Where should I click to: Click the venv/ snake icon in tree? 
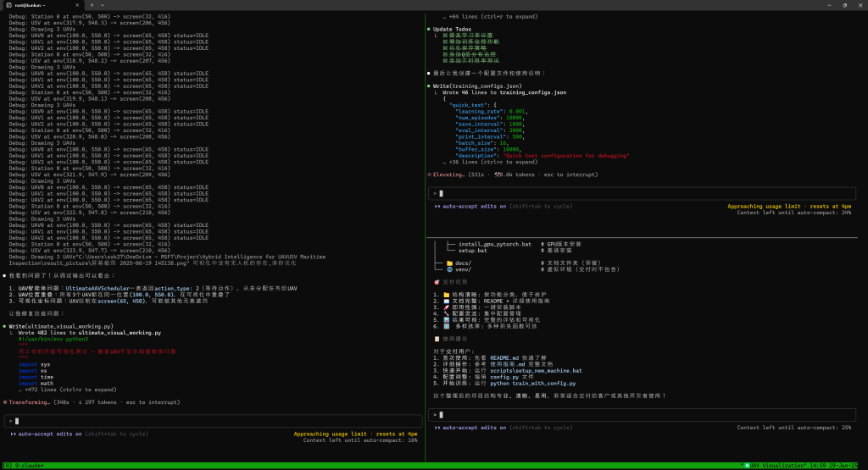448,268
